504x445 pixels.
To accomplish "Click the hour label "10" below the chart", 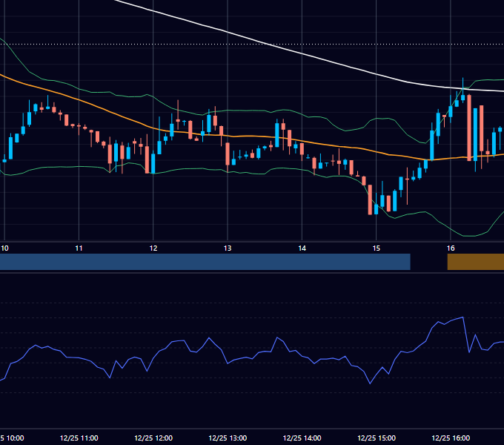I will (x=4, y=248).
